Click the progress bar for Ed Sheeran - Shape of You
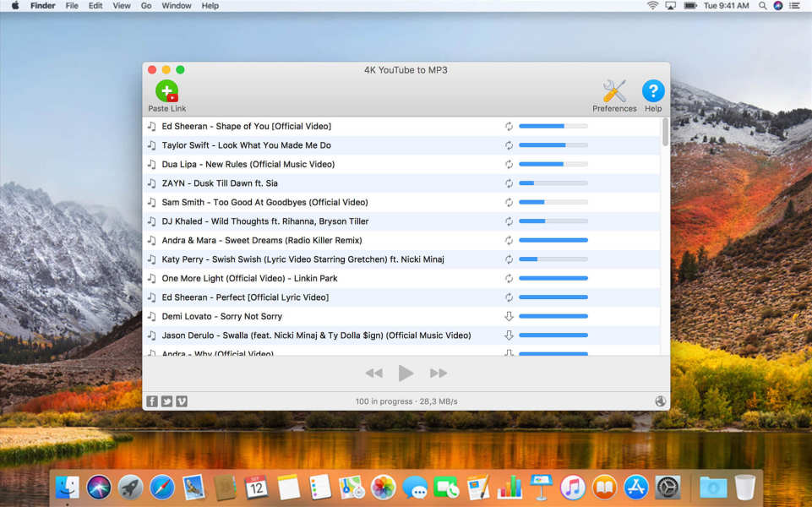This screenshot has height=507, width=812. pos(553,127)
